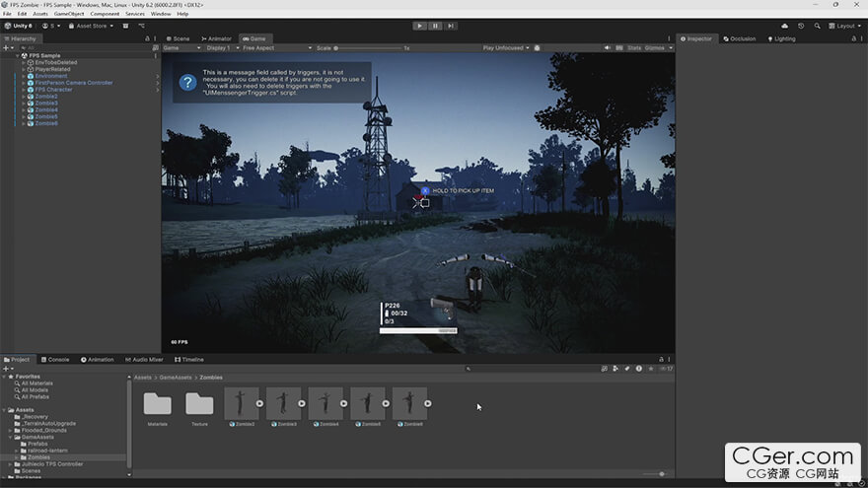Open the Play Unfocused dropdown
Image resolution: width=868 pixels, height=488 pixels.
coord(507,47)
